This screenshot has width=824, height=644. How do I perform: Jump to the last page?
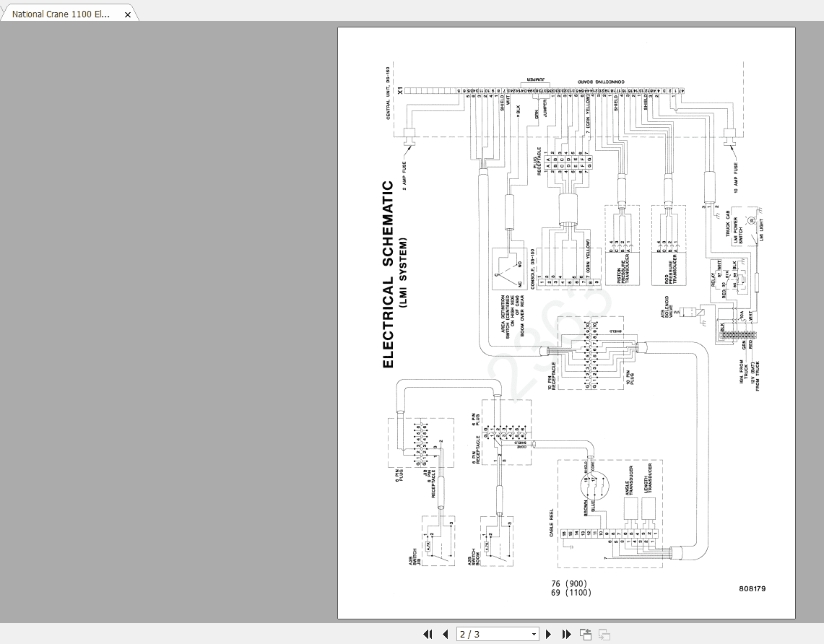coord(565,634)
